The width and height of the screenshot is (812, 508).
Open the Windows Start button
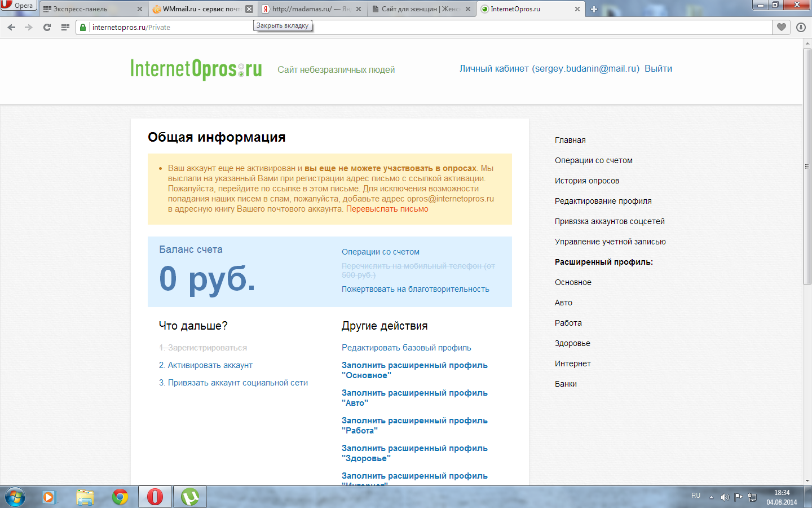coord(15,497)
